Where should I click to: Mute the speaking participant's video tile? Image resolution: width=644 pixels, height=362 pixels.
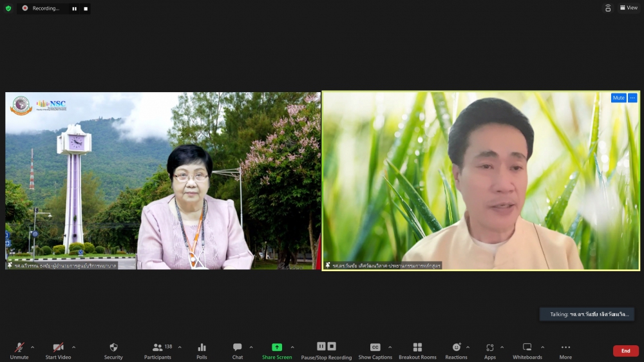point(618,98)
